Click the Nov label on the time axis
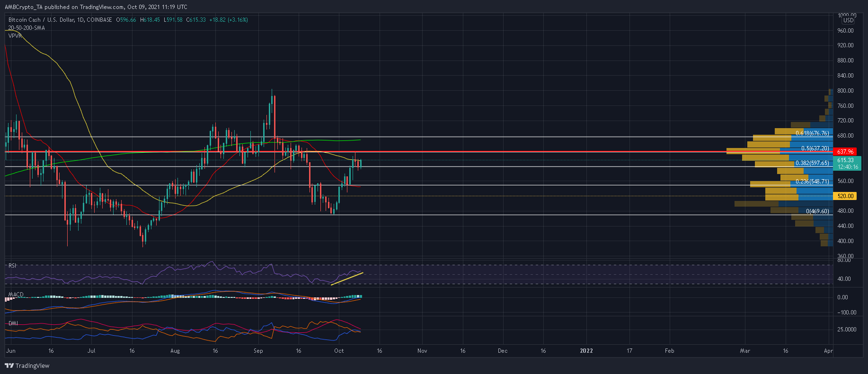The image size is (868, 374). pyautogui.click(x=422, y=351)
